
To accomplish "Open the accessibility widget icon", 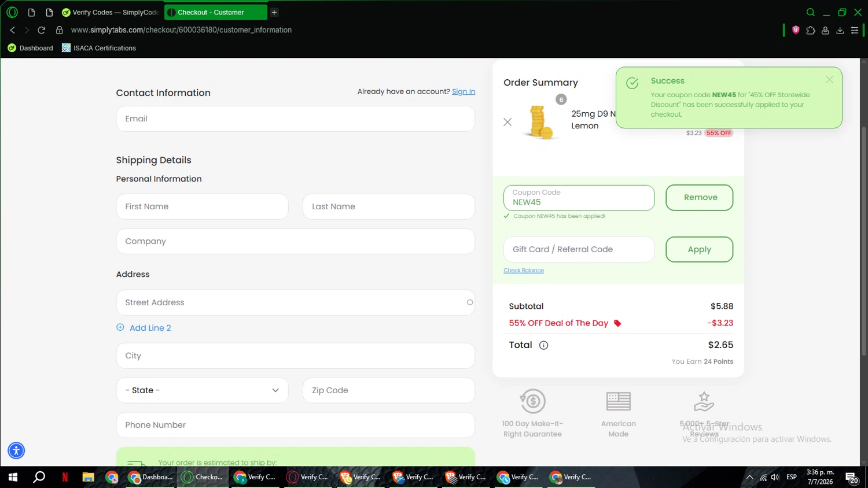I will (x=16, y=450).
